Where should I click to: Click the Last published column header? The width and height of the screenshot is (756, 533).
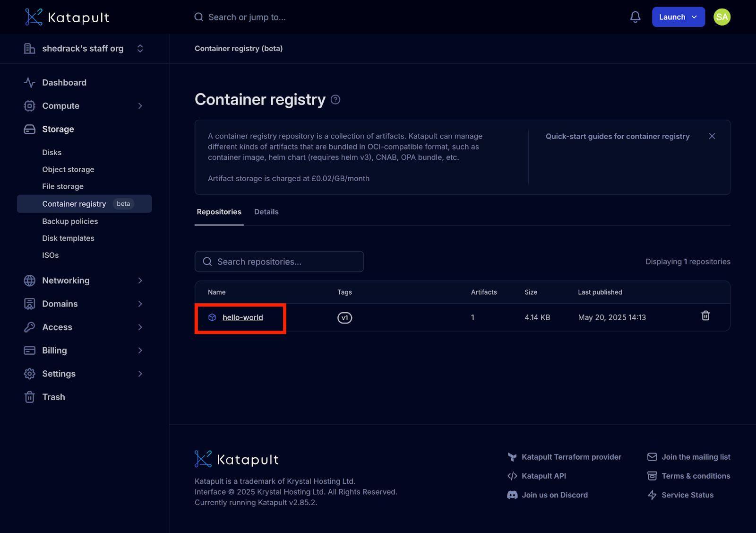point(600,292)
